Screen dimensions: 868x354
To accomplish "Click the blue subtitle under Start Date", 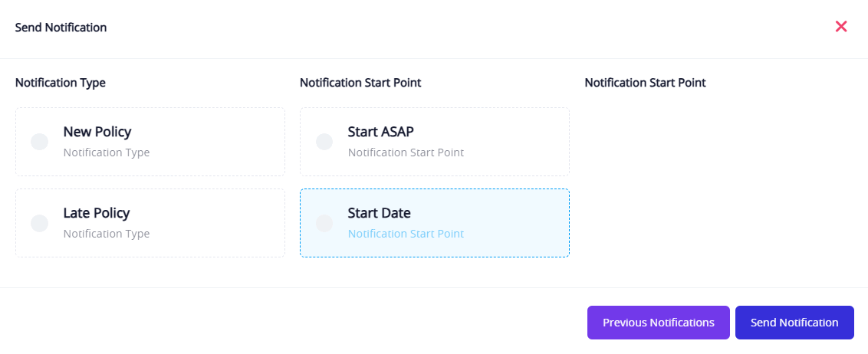I will click(406, 234).
